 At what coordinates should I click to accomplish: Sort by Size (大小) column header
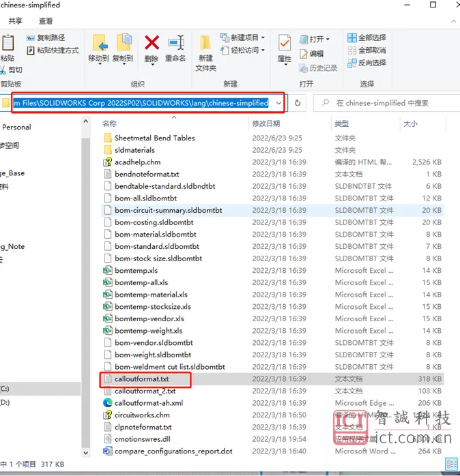coord(410,123)
